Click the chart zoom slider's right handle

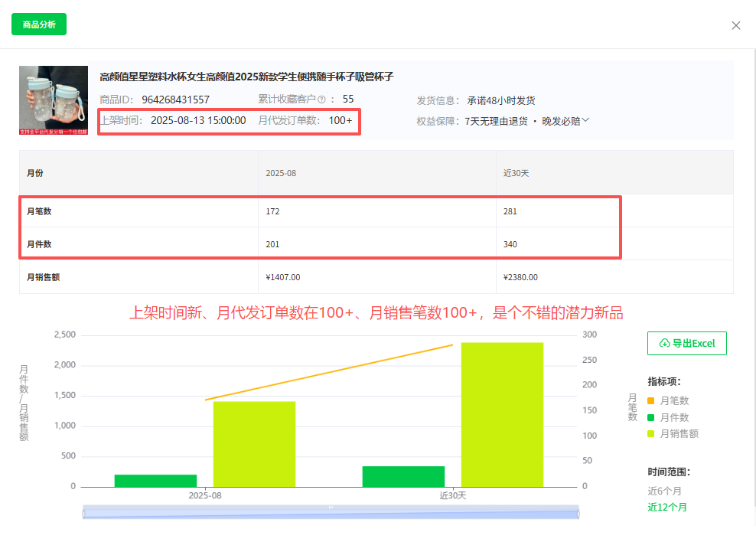[578, 513]
